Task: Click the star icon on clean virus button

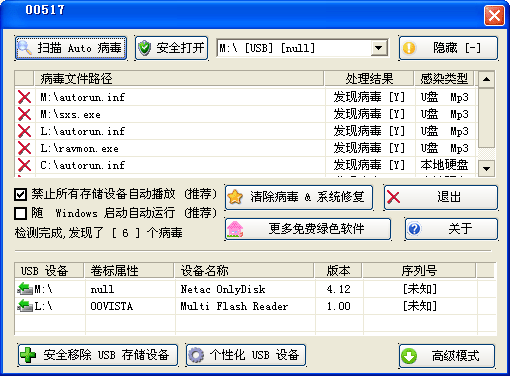Action: click(x=235, y=197)
